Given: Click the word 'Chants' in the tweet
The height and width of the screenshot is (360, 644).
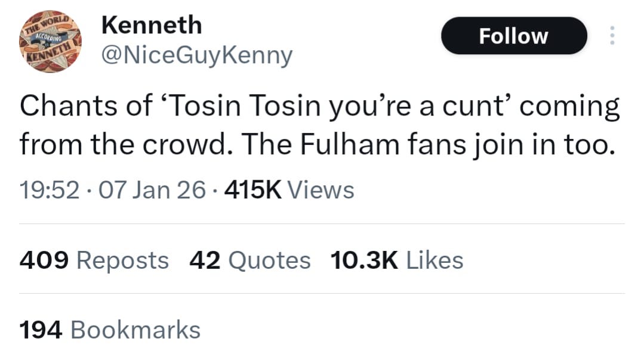Looking at the screenshot, I should click(x=61, y=107).
